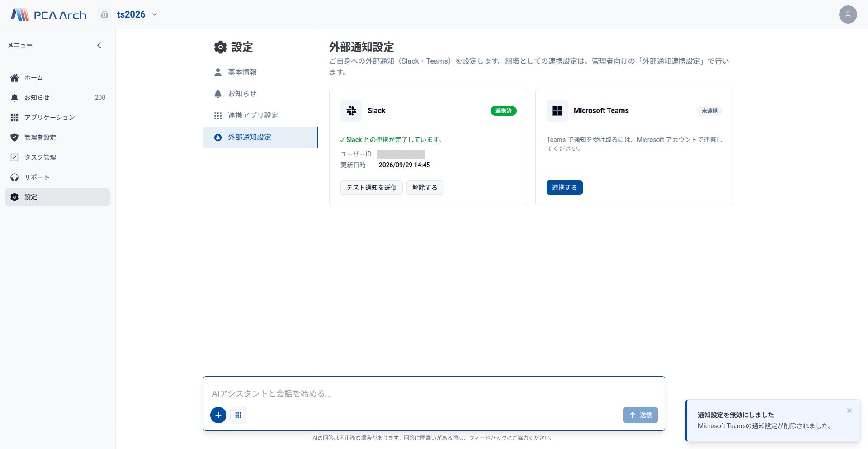Image resolution: width=868 pixels, height=449 pixels.
Task: Click the building icon beside ts2026
Action: click(104, 14)
